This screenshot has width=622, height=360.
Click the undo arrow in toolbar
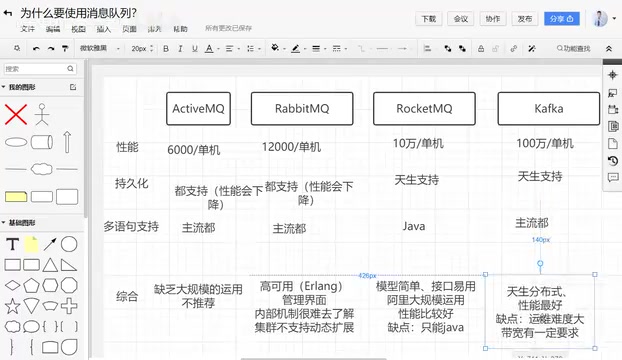coord(36,48)
